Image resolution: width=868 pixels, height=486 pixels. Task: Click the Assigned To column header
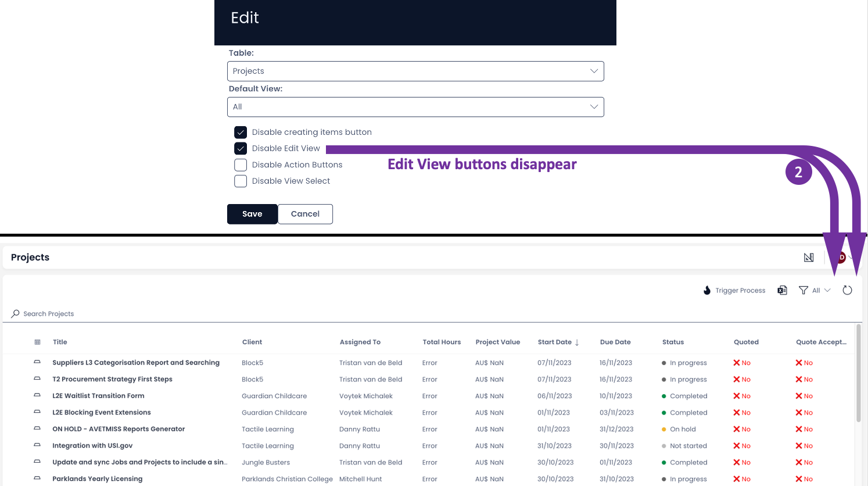click(x=360, y=342)
